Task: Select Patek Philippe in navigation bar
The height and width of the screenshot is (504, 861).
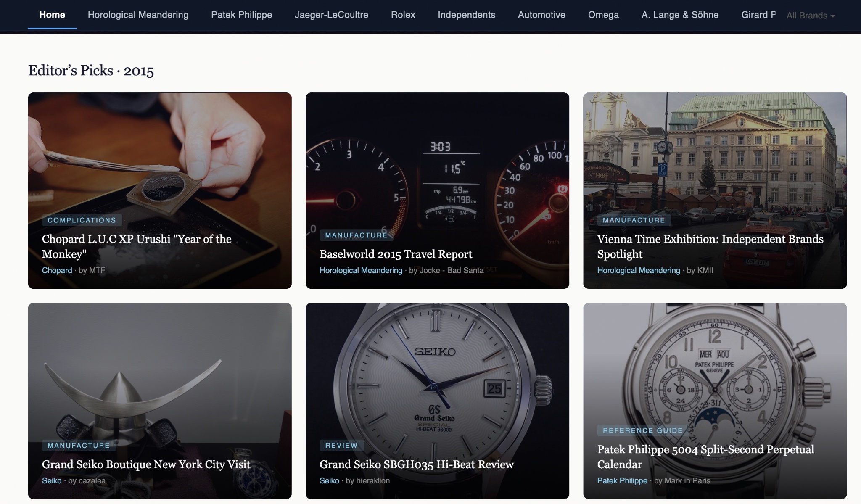Action: (x=241, y=15)
